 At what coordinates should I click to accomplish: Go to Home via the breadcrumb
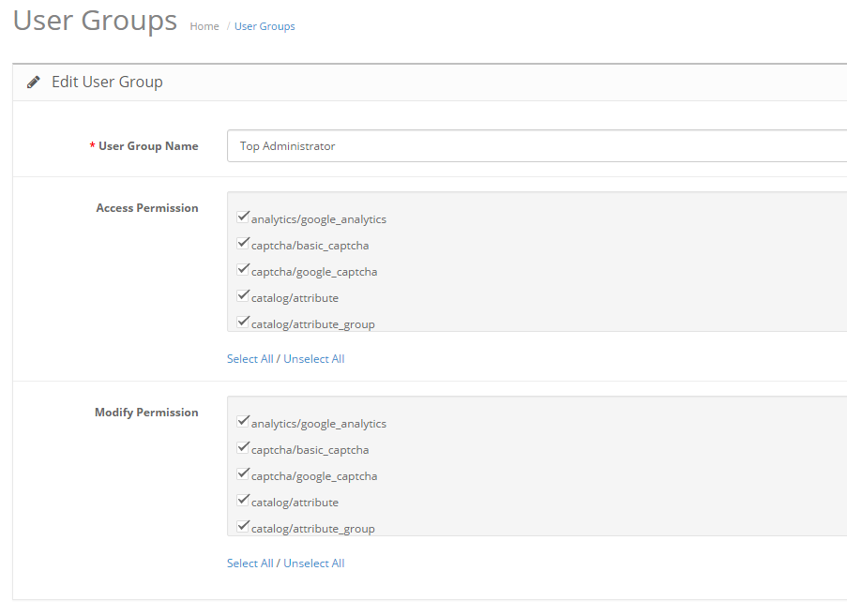(204, 26)
